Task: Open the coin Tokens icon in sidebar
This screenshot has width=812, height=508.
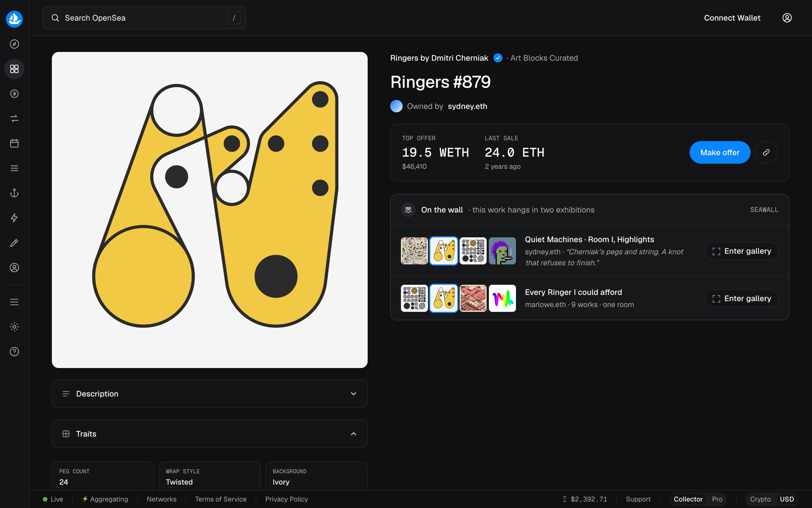Action: point(14,94)
